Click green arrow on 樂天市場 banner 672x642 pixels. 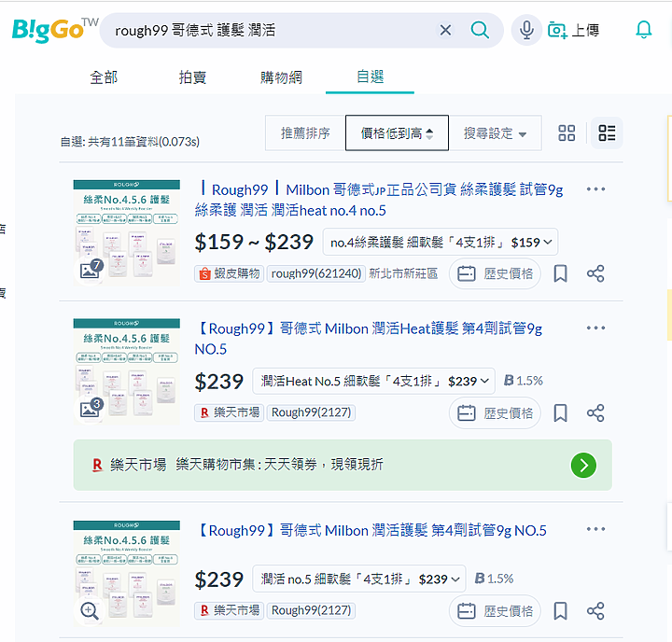pos(583,465)
